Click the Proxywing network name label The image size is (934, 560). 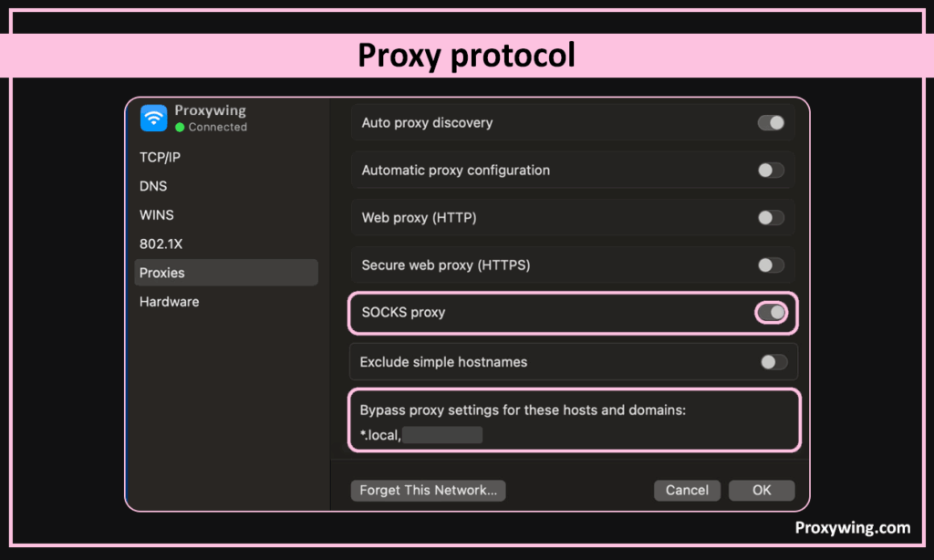point(211,110)
